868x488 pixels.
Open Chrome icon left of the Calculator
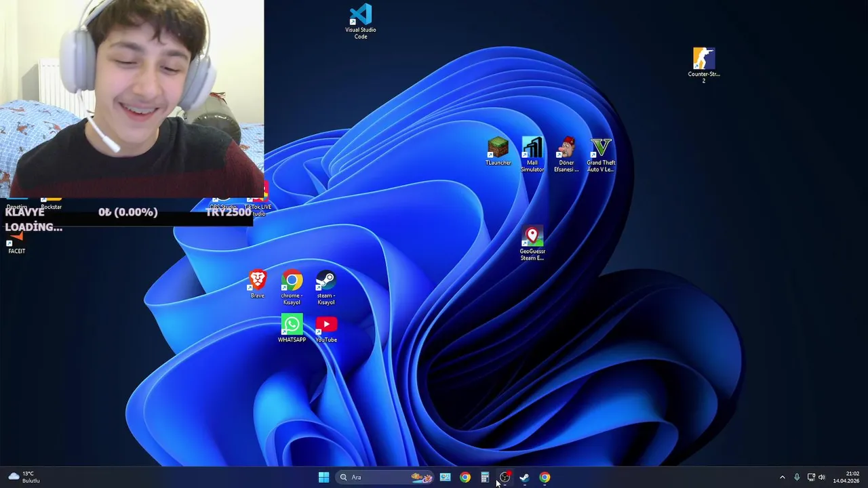point(465,477)
